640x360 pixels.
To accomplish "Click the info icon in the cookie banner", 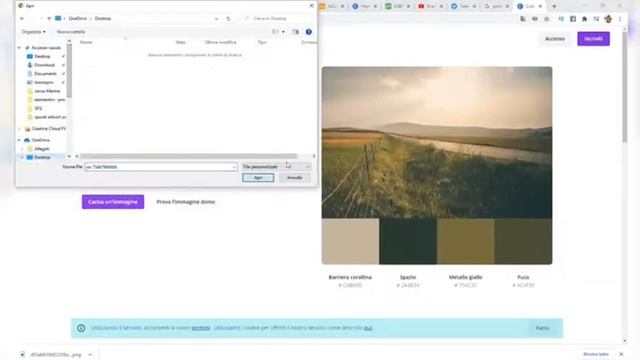I will tap(81, 328).
